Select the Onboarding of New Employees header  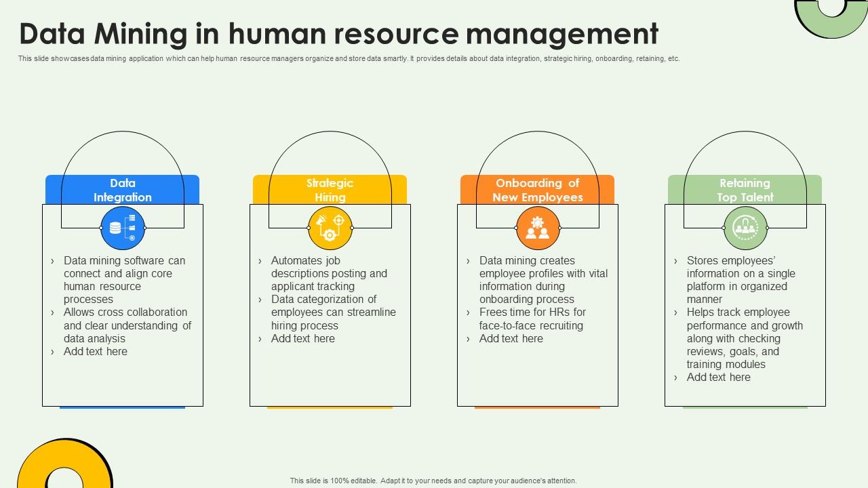(x=538, y=190)
